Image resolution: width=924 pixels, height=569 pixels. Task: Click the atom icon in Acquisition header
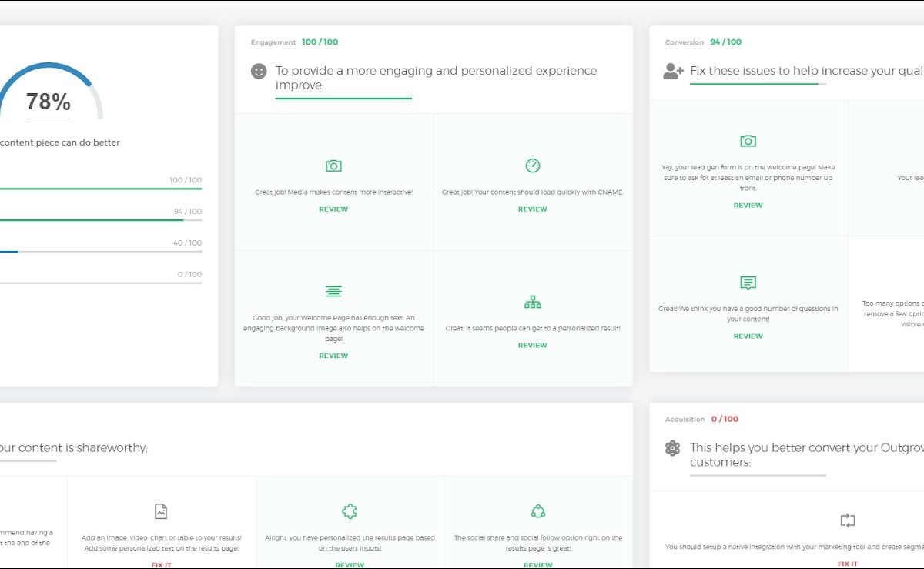click(x=673, y=448)
